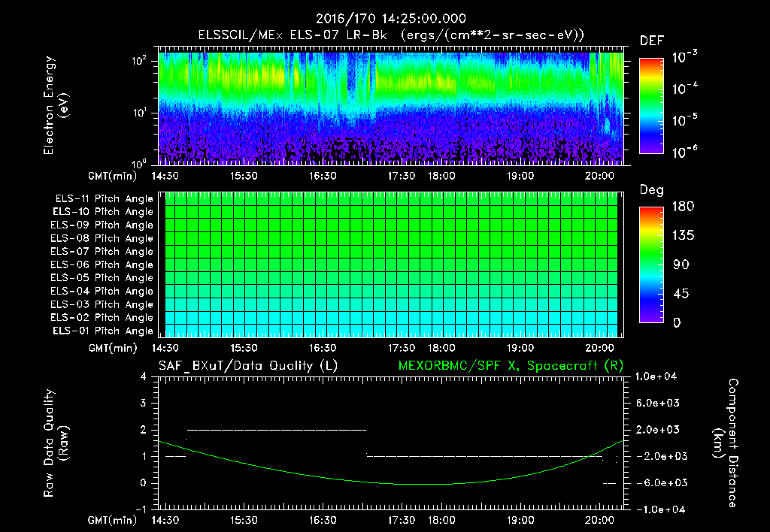Click the Electron Energy (eV) axis label

coord(55,106)
